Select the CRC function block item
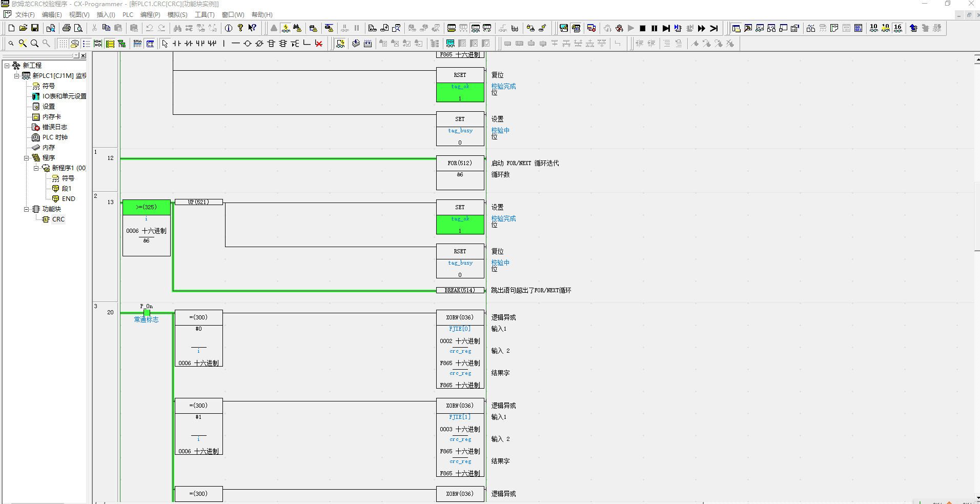Viewport: 980px width, 504px height. tap(58, 219)
